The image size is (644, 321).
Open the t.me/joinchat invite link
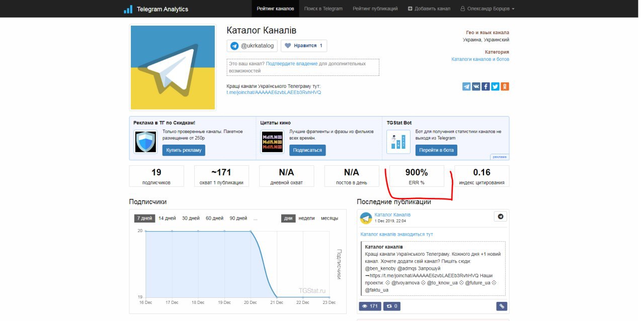pyautogui.click(x=274, y=92)
